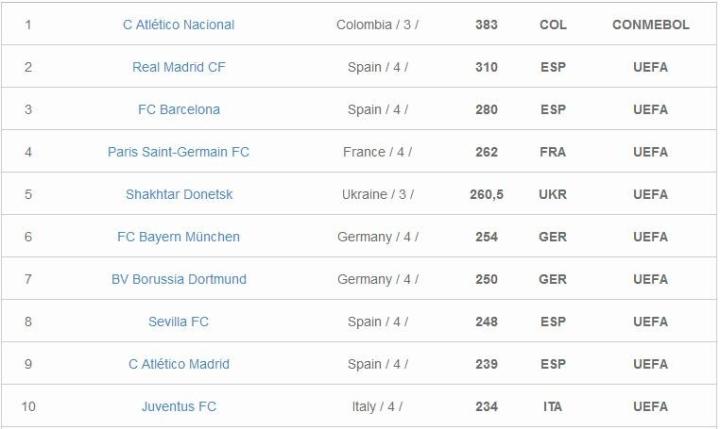Select the ITA country code
The width and height of the screenshot is (720, 429).
(x=552, y=407)
